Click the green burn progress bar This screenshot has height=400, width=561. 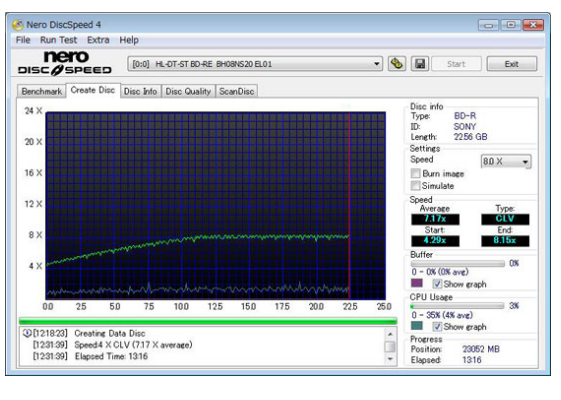pyautogui.click(x=208, y=321)
